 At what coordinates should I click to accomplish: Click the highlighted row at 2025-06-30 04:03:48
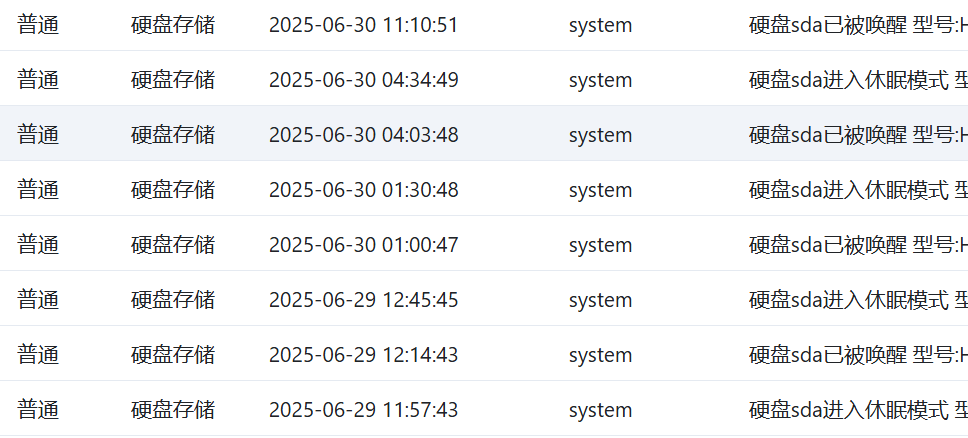click(484, 133)
